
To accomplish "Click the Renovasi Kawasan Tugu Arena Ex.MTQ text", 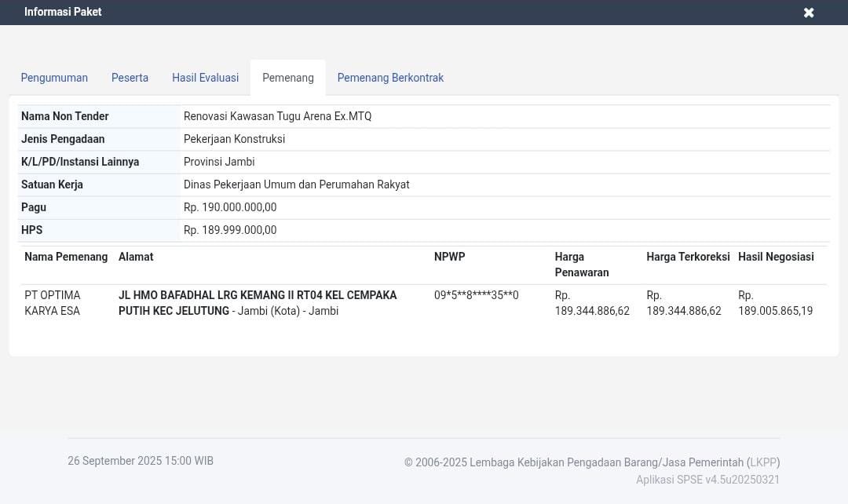I will tap(277, 116).
